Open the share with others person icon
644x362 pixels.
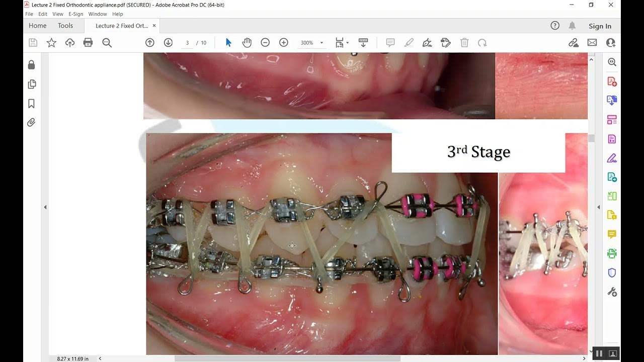pos(611,43)
